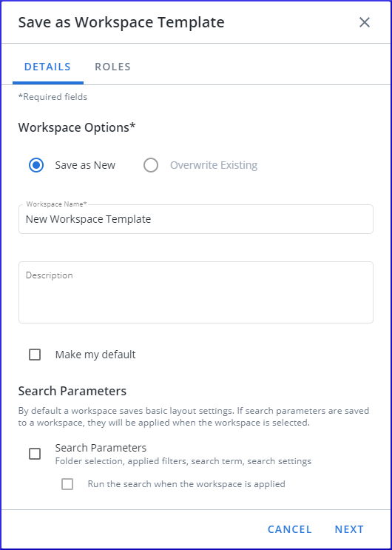Viewport: 392px width, 550px height.
Task: Switch to the Details tab
Action: click(47, 67)
